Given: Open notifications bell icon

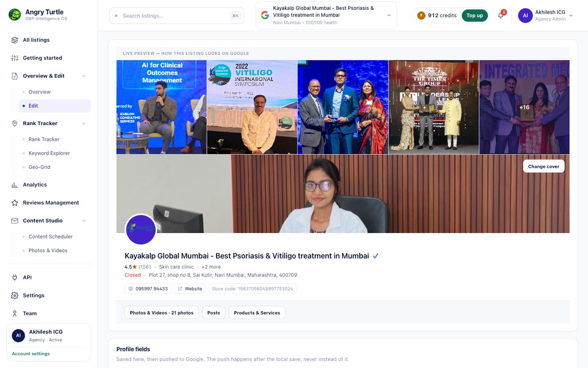Looking at the screenshot, I should pyautogui.click(x=500, y=16).
